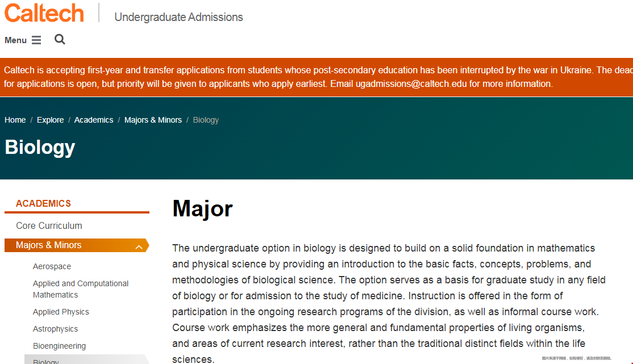The image size is (633, 364).
Task: Click the Caltech logo
Action: 44,13
